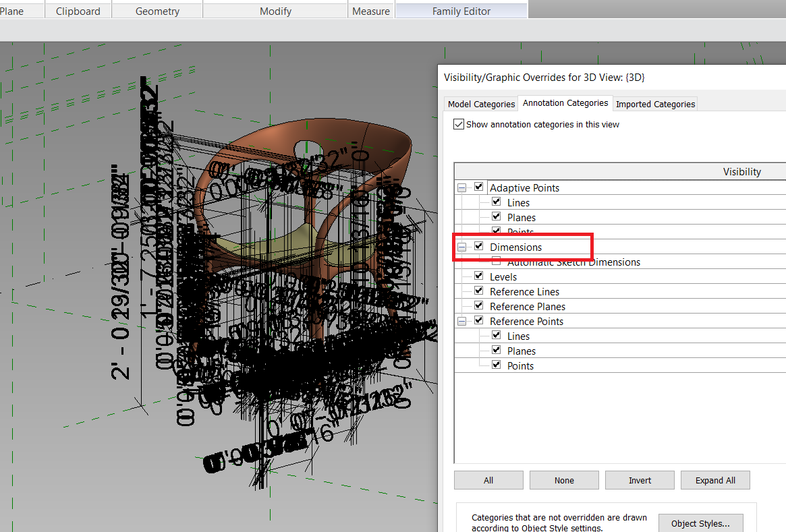
Task: Click the None button
Action: tap(565, 480)
